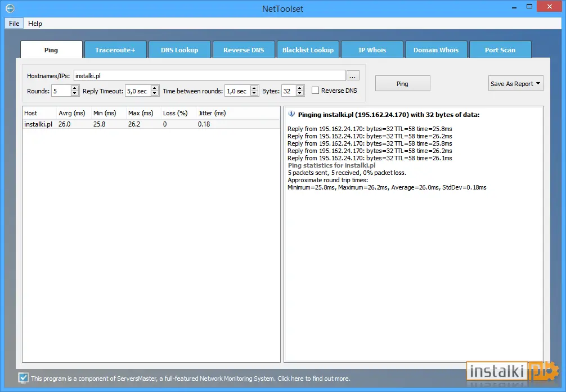Decrease Bytes value with down arrow
The height and width of the screenshot is (392, 566).
coord(300,93)
